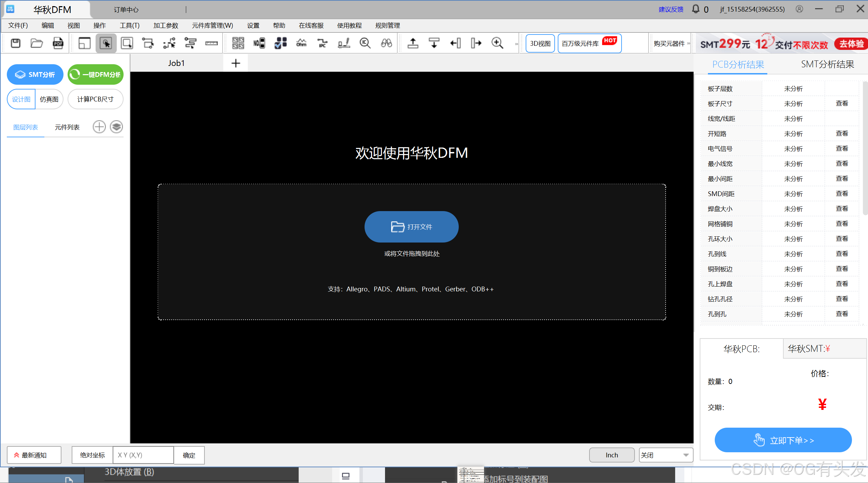Toggle the Inch unit button
Viewport: 868px width, 483px height.
pyautogui.click(x=612, y=455)
